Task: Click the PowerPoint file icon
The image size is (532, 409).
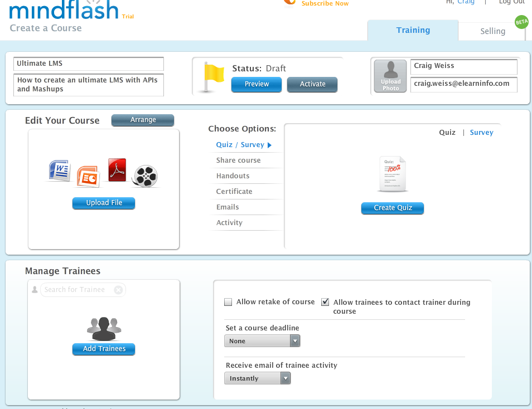Action: coord(88,176)
